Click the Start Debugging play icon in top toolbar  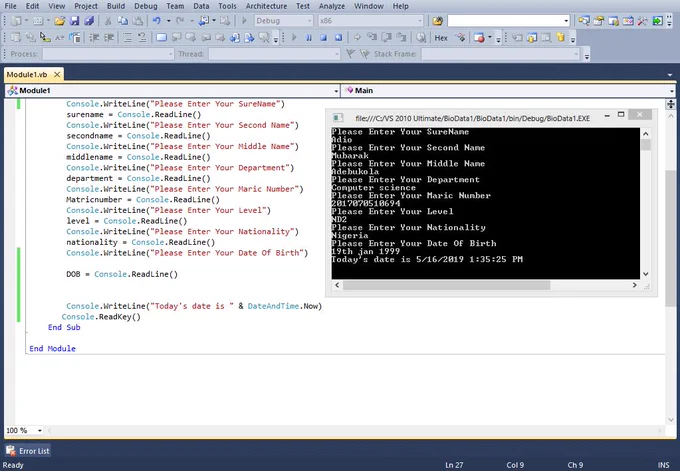click(244, 21)
